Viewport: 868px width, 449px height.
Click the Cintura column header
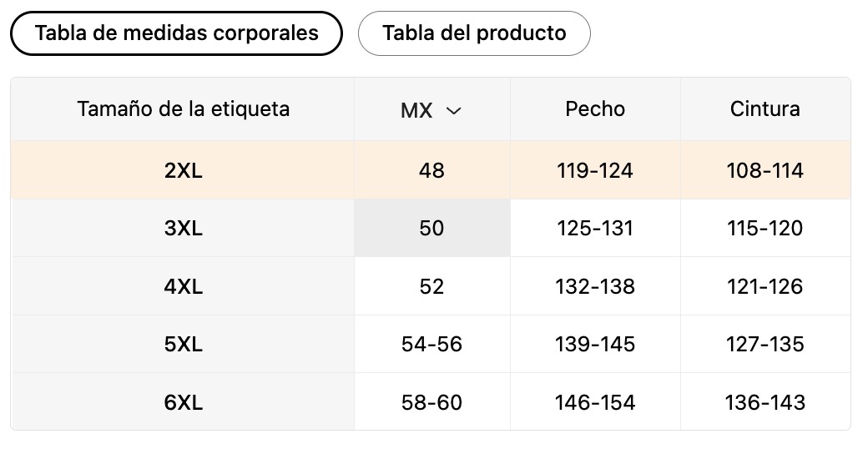[765, 109]
